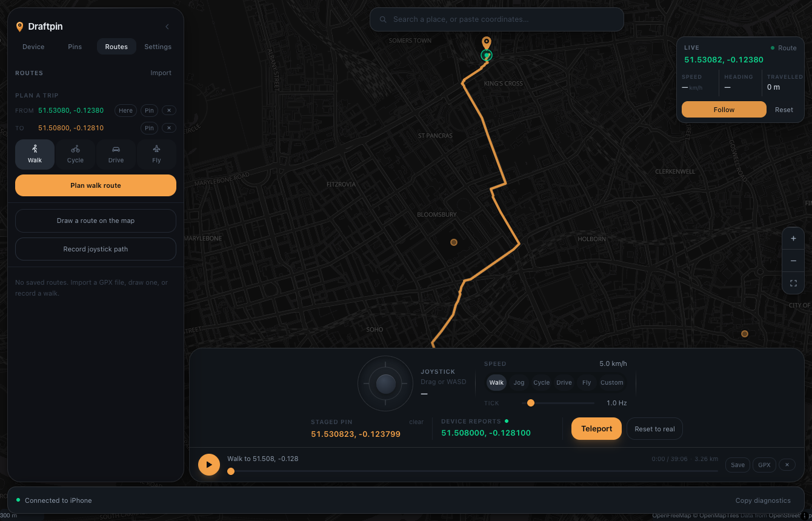Toggle fullscreen map view icon
The height and width of the screenshot is (521, 812).
point(793,283)
